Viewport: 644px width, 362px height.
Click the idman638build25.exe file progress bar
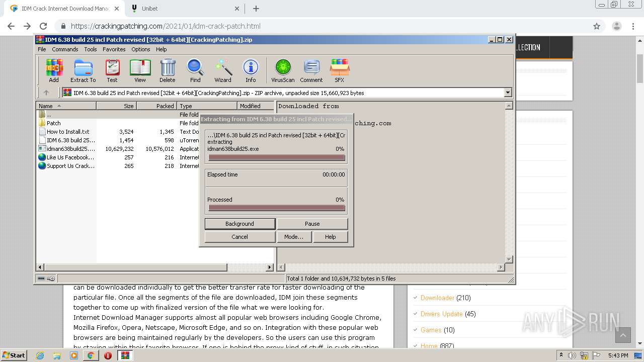(x=277, y=157)
